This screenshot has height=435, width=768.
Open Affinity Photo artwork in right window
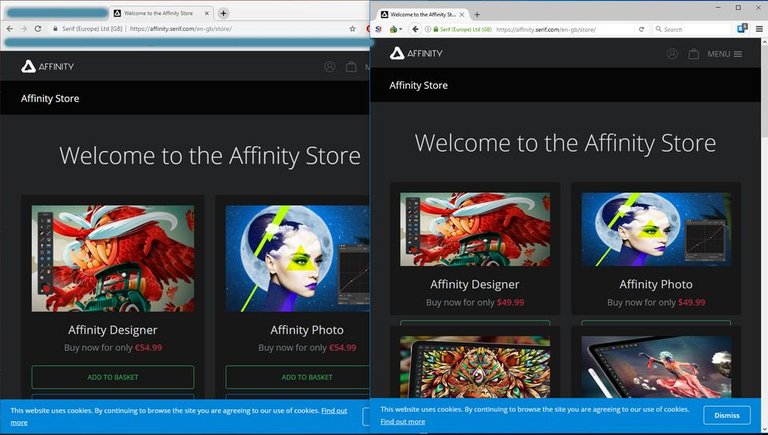click(x=656, y=229)
